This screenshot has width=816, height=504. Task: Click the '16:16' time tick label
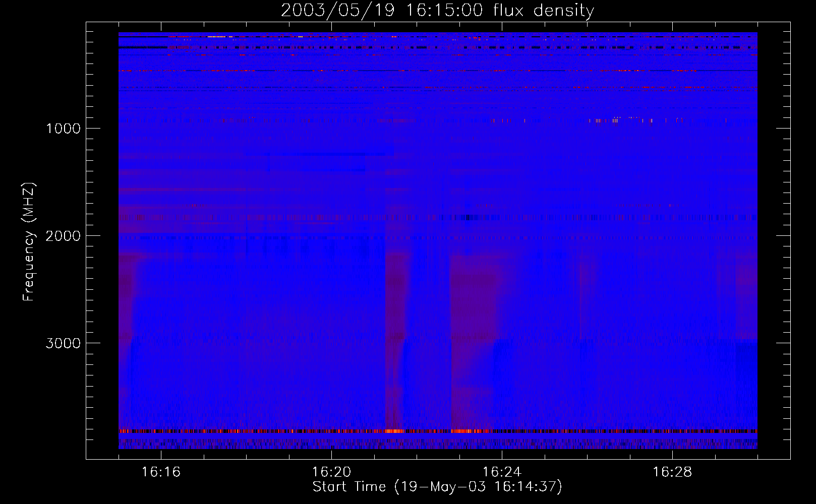(x=161, y=472)
